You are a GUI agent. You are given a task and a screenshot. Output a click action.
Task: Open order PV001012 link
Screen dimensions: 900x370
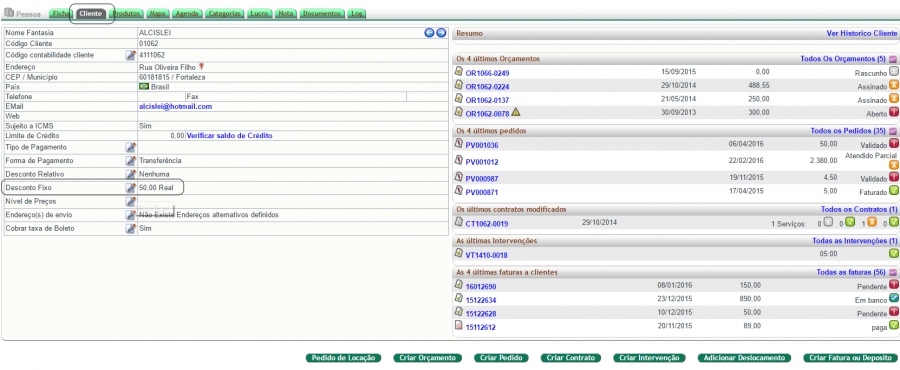tap(482, 162)
